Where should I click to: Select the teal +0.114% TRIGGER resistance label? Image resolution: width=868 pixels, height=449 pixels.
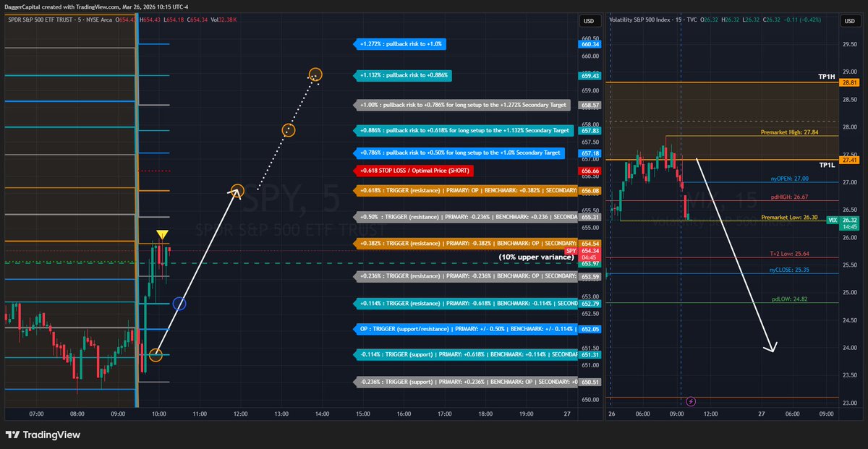(x=467, y=303)
